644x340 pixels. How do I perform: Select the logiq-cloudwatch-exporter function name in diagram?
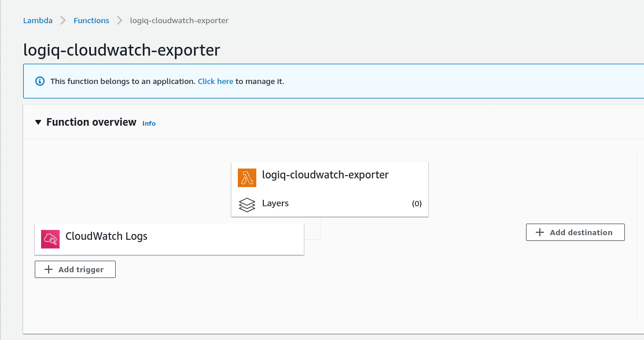325,175
